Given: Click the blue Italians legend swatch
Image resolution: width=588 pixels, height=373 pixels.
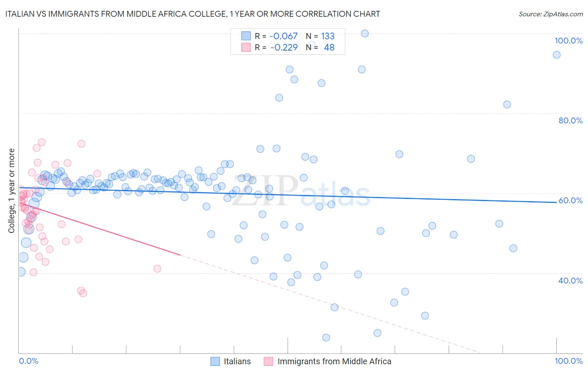Looking at the screenshot, I should coord(215,361).
